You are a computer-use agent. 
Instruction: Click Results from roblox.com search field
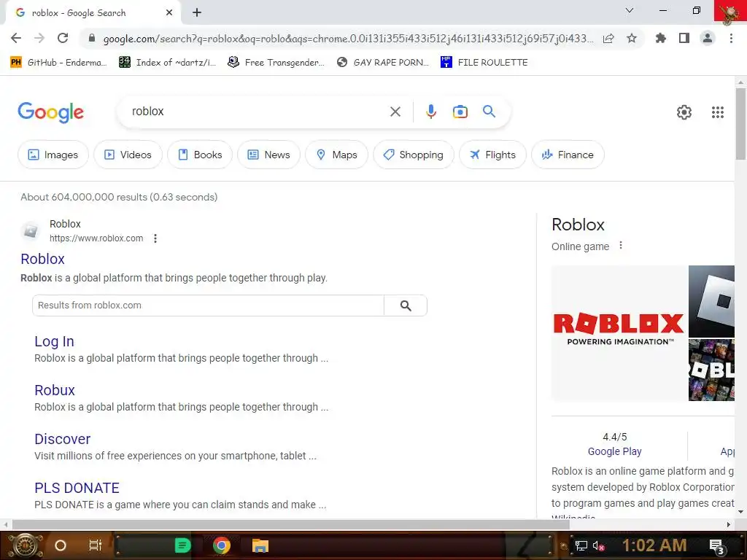(208, 306)
